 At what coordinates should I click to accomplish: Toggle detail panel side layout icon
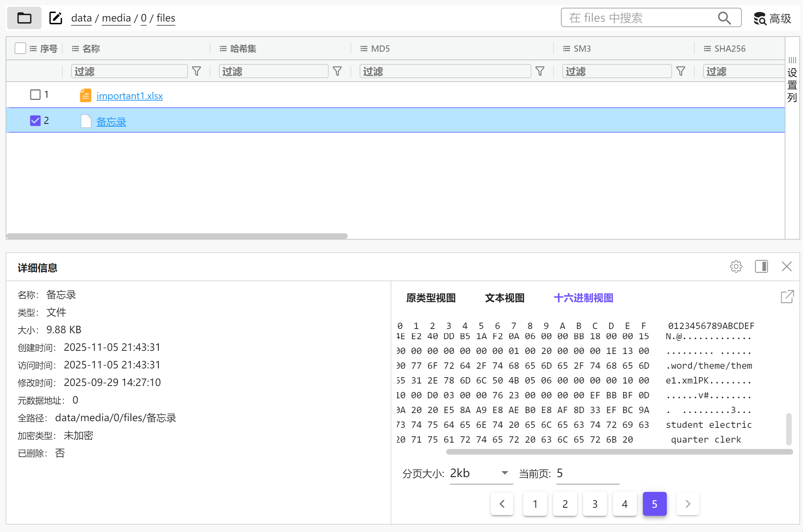coord(761,267)
